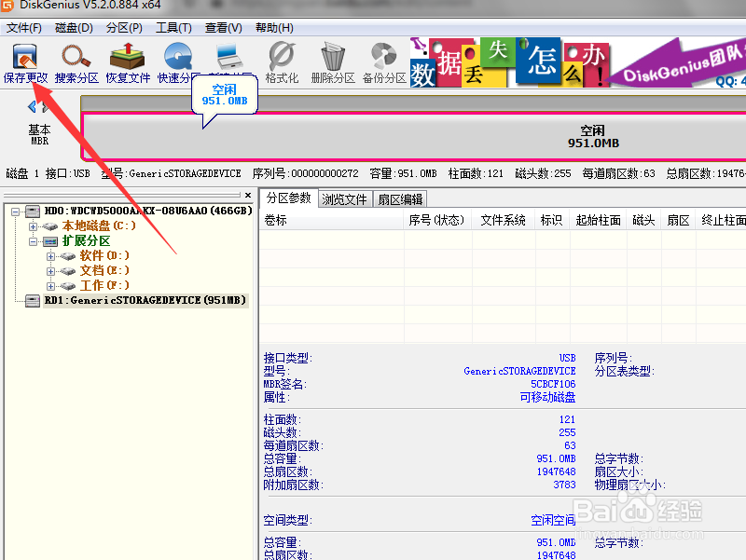Open the 工具(T) menu
This screenshot has width=746, height=560.
[172, 27]
